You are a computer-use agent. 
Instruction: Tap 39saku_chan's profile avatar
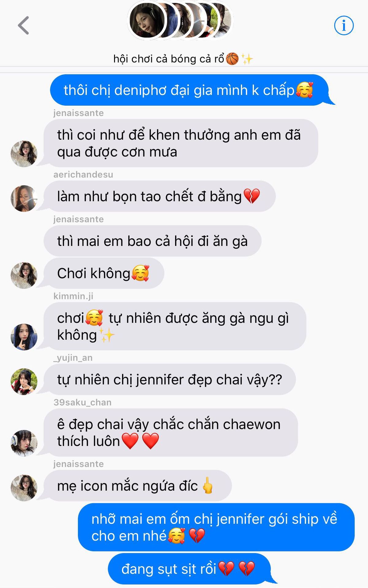click(x=24, y=443)
